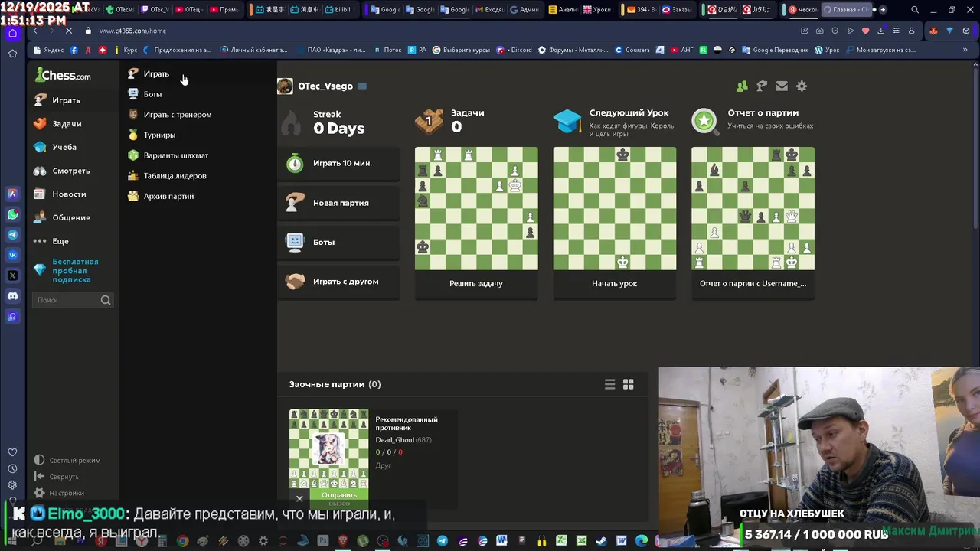
Task: Click the Streak flame icon
Action: [x=292, y=122]
